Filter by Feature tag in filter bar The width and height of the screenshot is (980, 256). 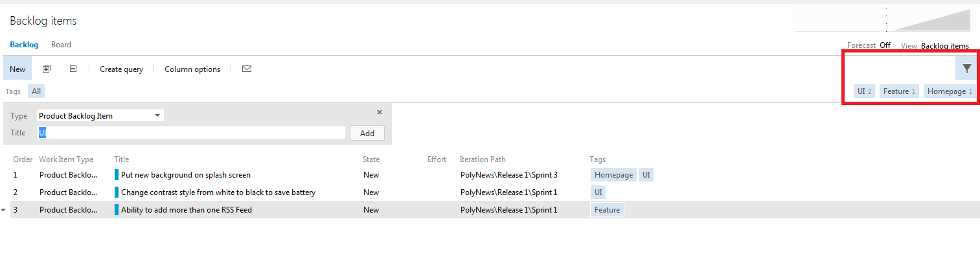coord(899,91)
